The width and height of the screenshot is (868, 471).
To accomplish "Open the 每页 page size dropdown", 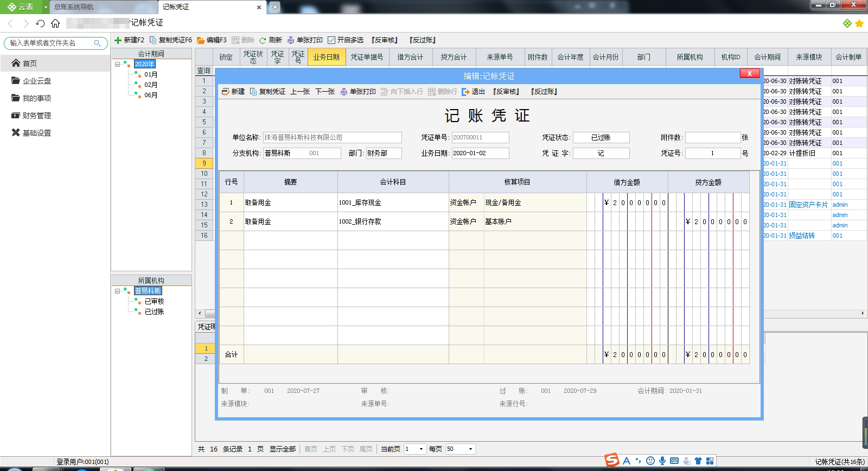I will click(x=470, y=449).
